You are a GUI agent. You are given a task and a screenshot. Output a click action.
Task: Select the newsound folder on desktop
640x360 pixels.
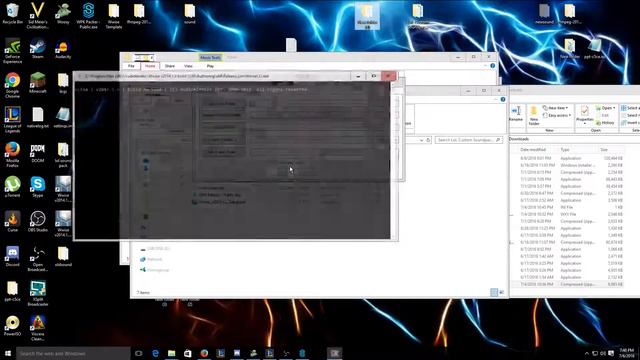coord(544,14)
